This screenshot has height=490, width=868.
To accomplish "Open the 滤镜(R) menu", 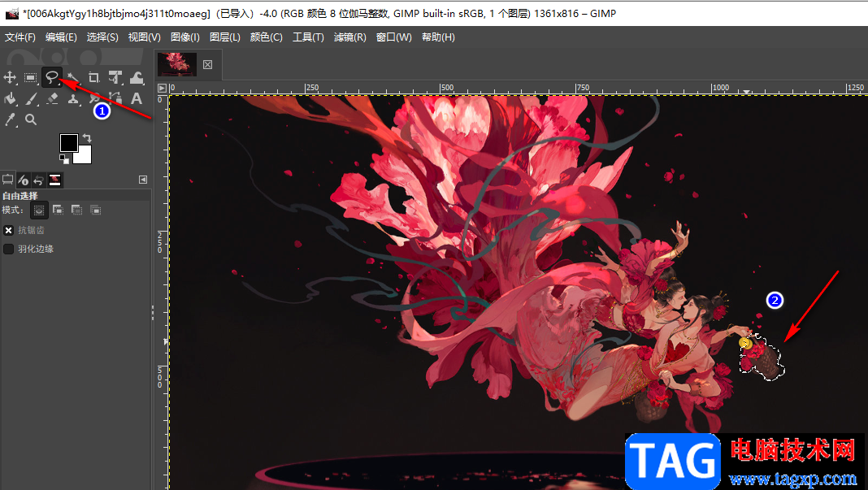I will [349, 37].
